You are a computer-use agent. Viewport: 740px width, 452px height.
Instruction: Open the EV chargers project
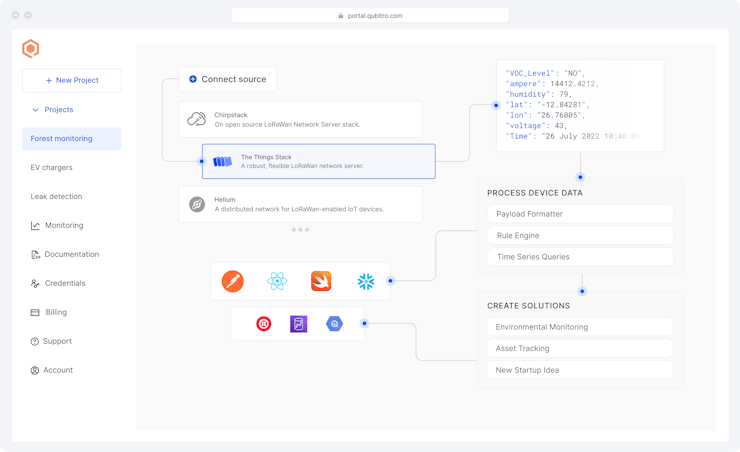[x=51, y=167]
